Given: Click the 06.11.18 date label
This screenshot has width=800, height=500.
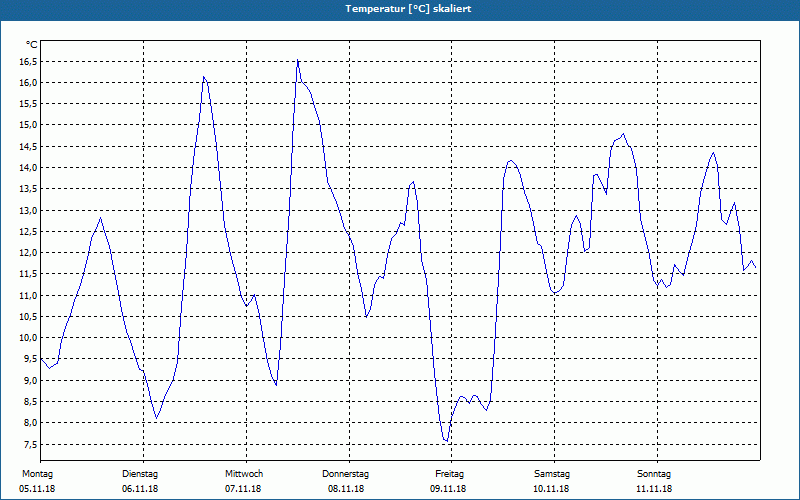Looking at the screenshot, I should click(140, 489).
